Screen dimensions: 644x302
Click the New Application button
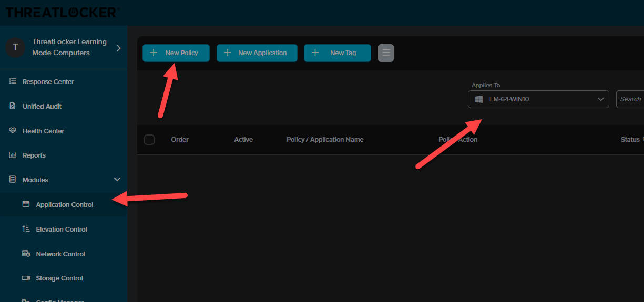(x=257, y=53)
